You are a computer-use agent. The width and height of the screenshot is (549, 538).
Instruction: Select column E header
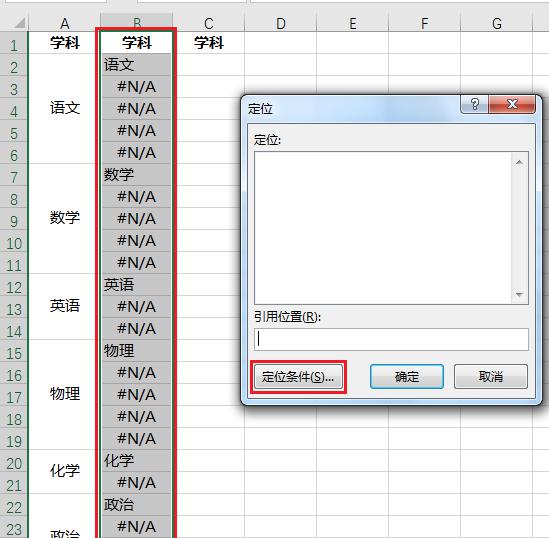pos(353,23)
